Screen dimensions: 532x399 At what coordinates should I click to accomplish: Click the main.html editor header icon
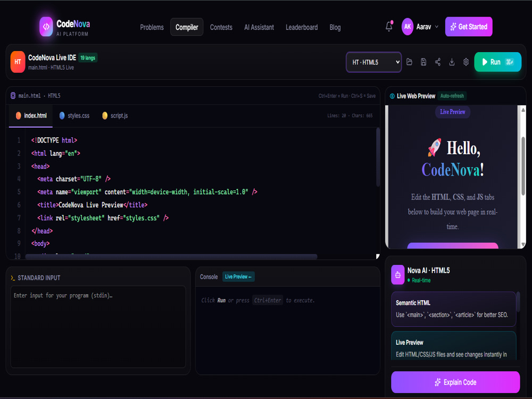coord(13,96)
